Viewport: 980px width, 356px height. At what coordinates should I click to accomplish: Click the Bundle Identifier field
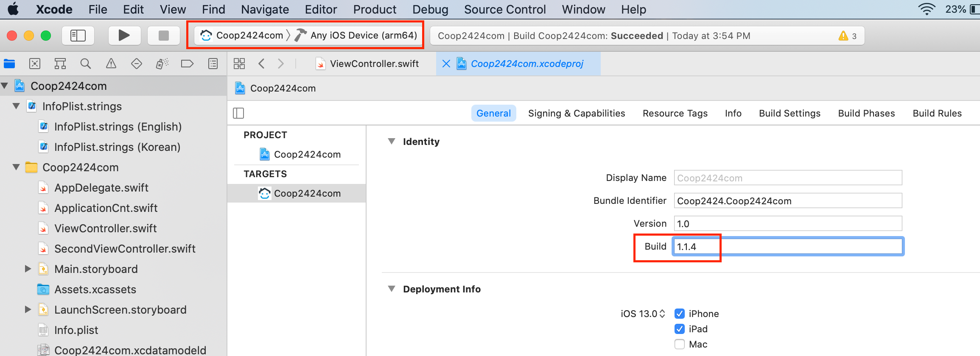(x=788, y=201)
